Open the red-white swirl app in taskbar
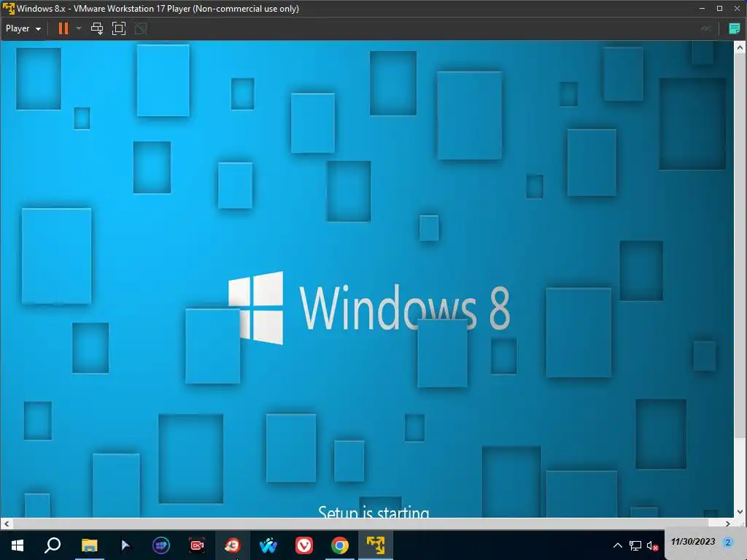Image resolution: width=747 pixels, height=560 pixels. (233, 545)
